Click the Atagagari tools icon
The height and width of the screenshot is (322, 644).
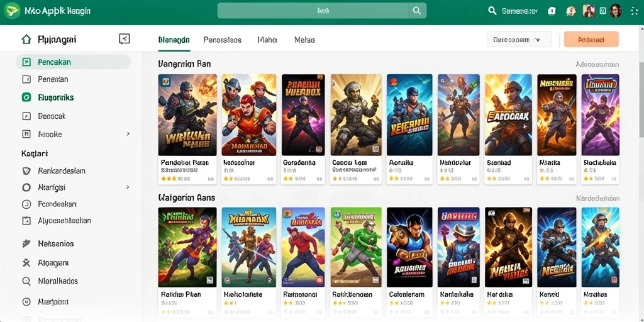26,262
